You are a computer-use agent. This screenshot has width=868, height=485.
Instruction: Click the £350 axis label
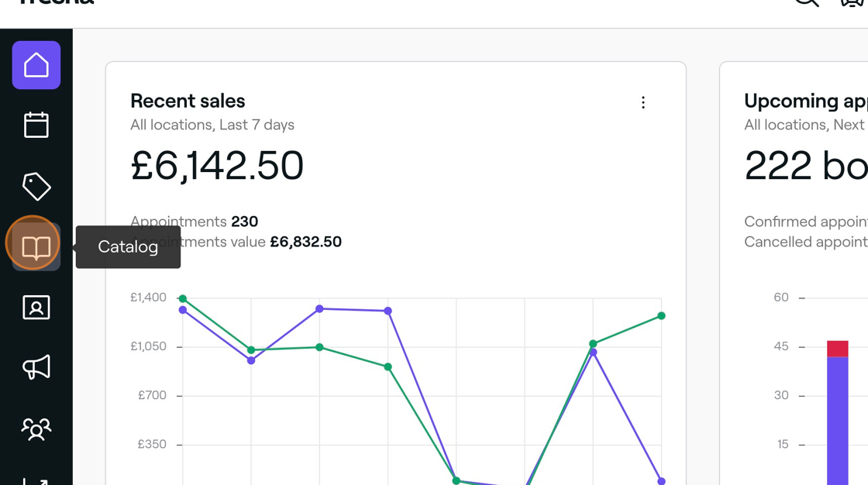coord(152,444)
